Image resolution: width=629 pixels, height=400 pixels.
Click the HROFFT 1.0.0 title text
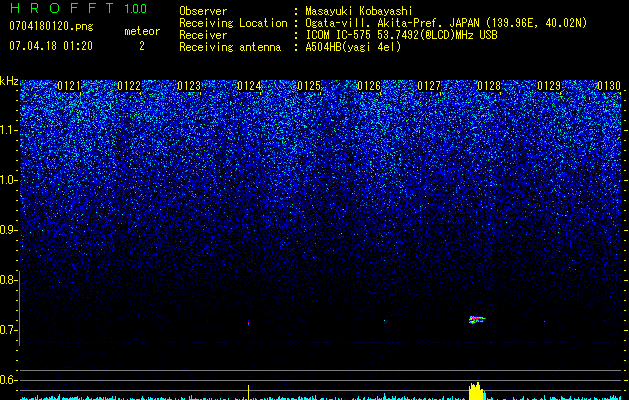[78, 8]
